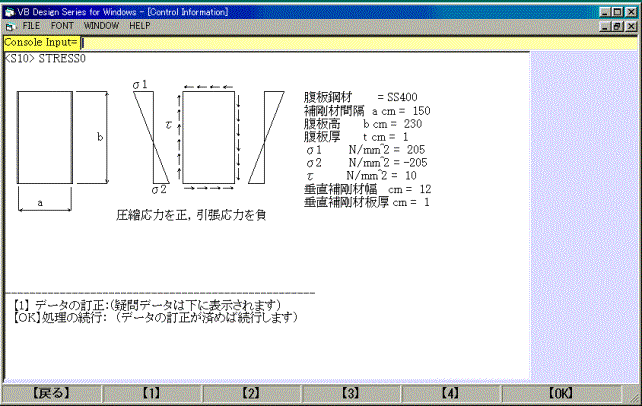The image size is (642, 406).
Task: Click the σ2 N/mm^2 = -205 line
Action: pos(367,163)
